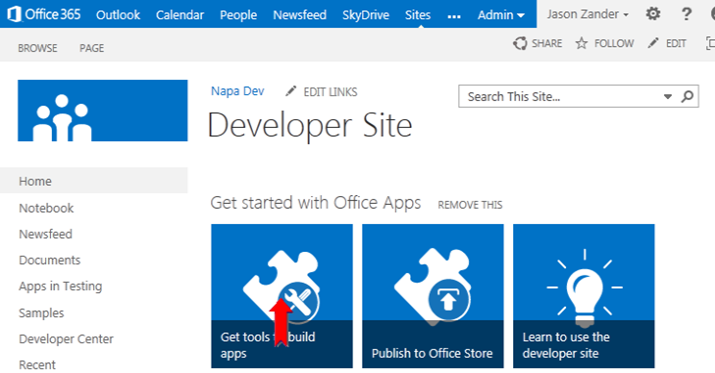Open the settings gear icon
715x373 pixels.
coord(653,14)
